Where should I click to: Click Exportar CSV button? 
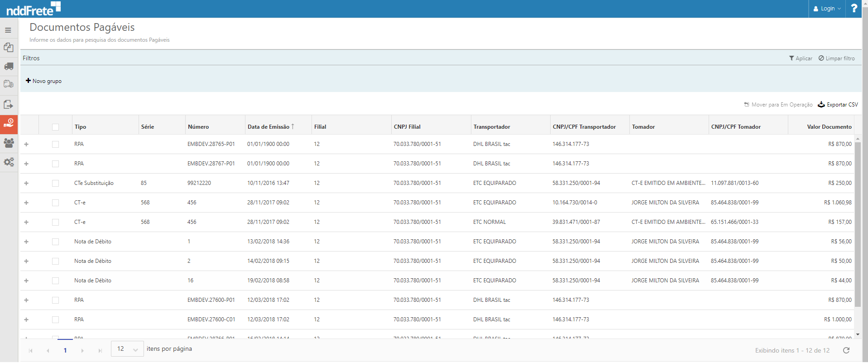[x=838, y=105]
